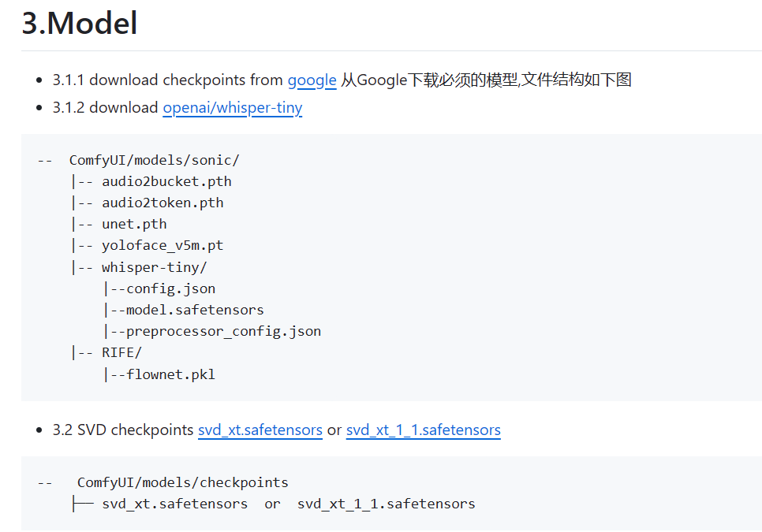The image size is (762, 532).
Task: Click the '3.2 SVD checkpoints' bullet text
Action: tap(123, 430)
